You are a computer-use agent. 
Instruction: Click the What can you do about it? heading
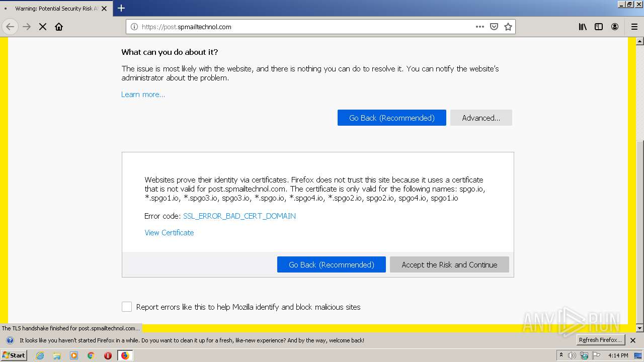(170, 52)
